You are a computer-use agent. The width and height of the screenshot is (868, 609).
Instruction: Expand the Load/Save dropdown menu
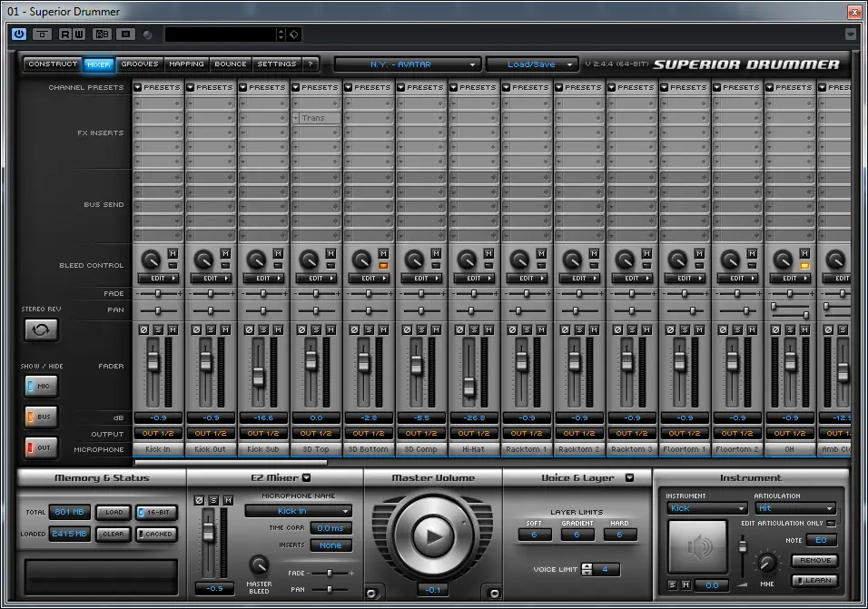click(531, 64)
